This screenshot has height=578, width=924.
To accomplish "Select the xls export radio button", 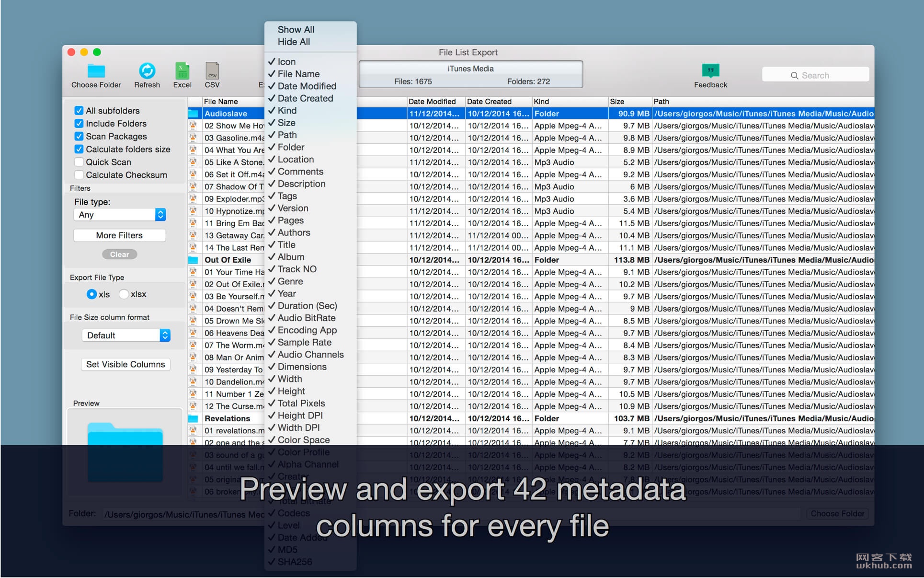I will [91, 294].
